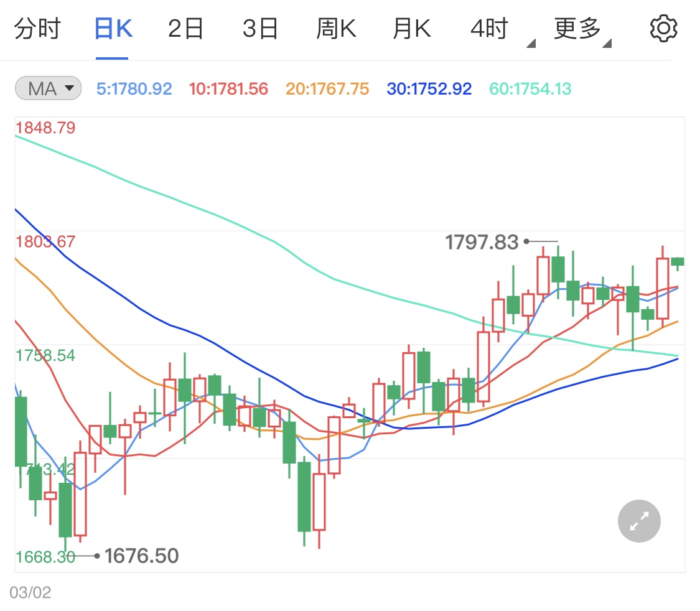
Task: Open the MA indicator dropdown
Action: (x=48, y=88)
